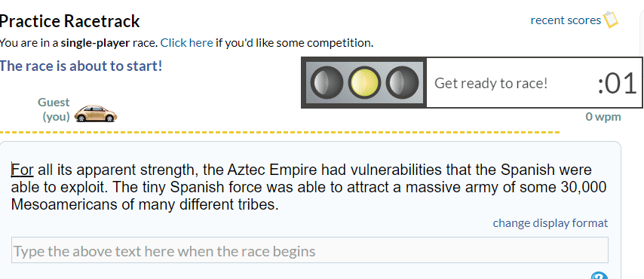Click the bold "single-player" text
Screen dimensions: 644x279
[95, 43]
